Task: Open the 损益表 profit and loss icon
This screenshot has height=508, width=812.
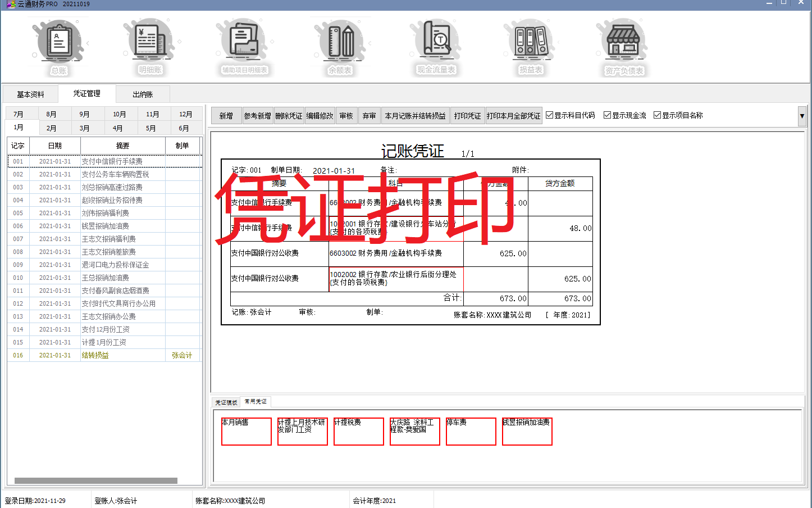Action: point(531,48)
